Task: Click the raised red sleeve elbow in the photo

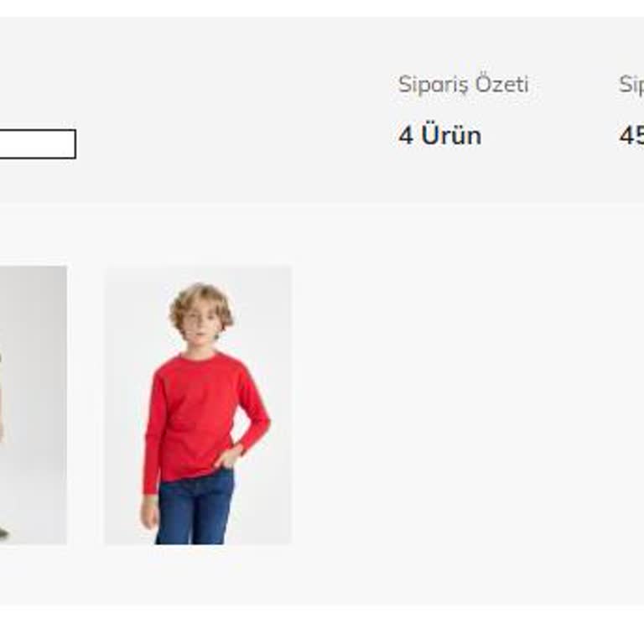Action: point(262,421)
